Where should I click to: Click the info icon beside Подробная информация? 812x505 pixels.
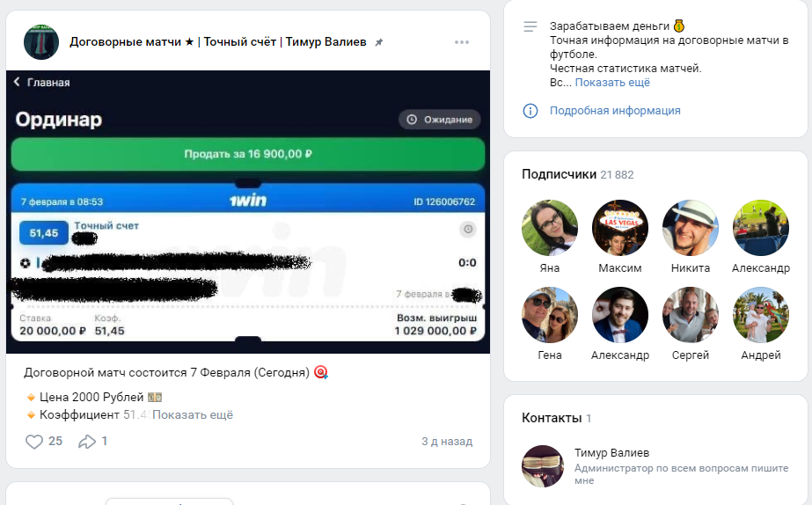530,111
